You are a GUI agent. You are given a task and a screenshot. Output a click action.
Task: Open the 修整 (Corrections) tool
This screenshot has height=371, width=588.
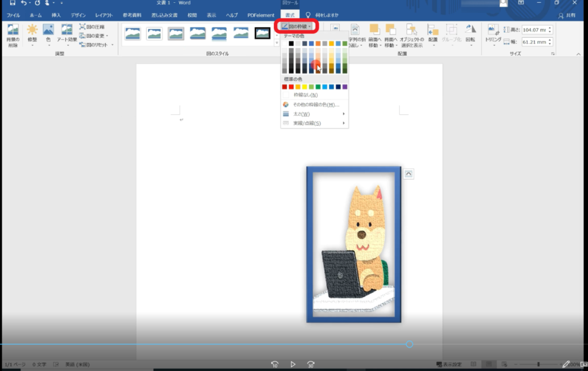coord(32,30)
